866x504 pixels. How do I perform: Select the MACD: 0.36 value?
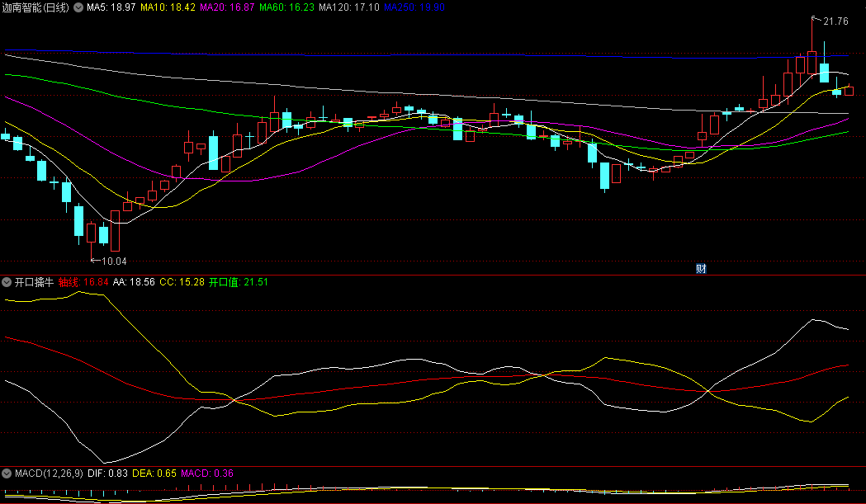pos(207,473)
